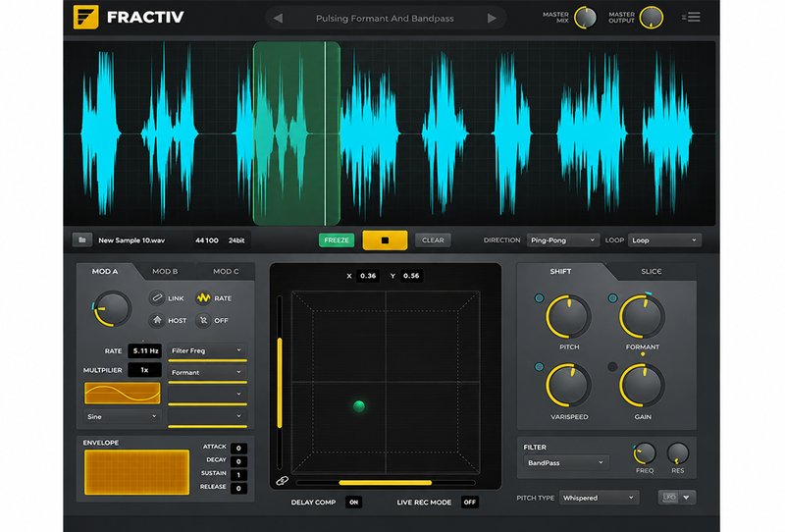Switch to MOD B tab
This screenshot has height=532, width=785.
coord(165,271)
